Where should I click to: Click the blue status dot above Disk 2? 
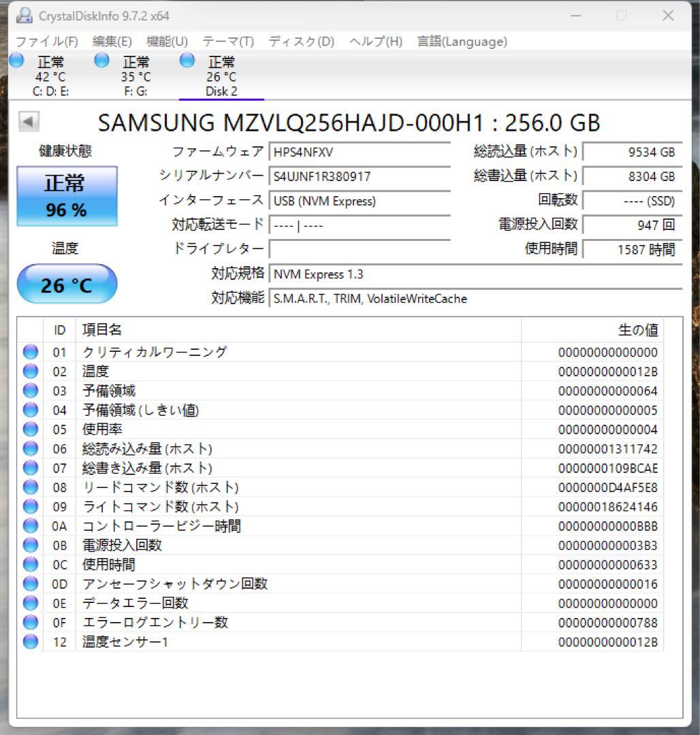(x=185, y=61)
